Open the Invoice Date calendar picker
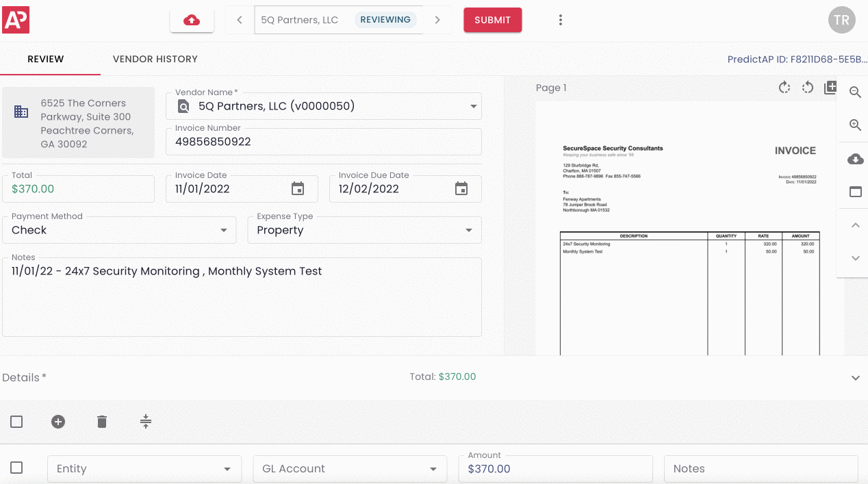Image resolution: width=868 pixels, height=484 pixels. (298, 189)
